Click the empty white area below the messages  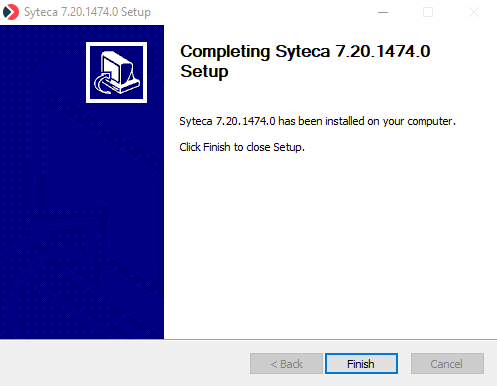point(330,247)
